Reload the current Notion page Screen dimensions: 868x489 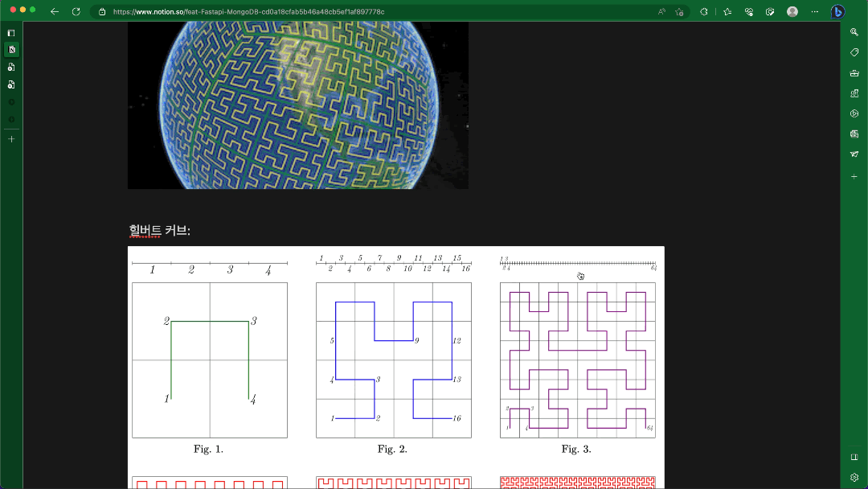pos(76,11)
